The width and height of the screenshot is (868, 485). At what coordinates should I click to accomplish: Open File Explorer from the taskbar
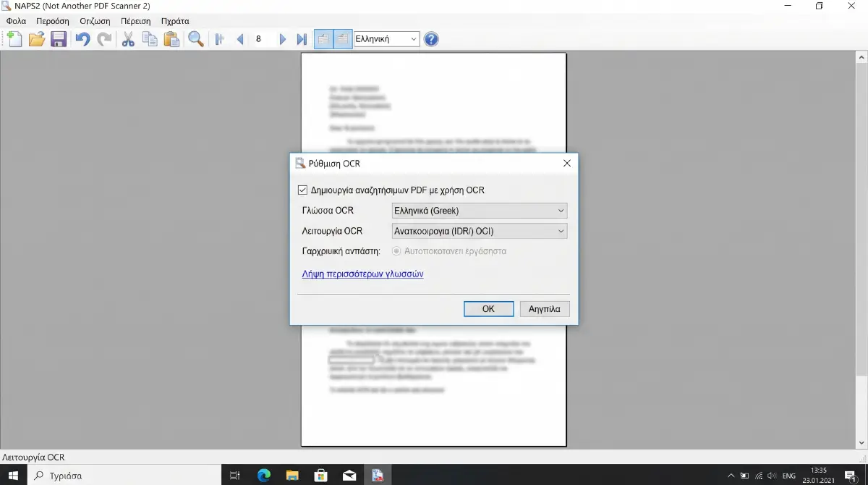[292, 476]
